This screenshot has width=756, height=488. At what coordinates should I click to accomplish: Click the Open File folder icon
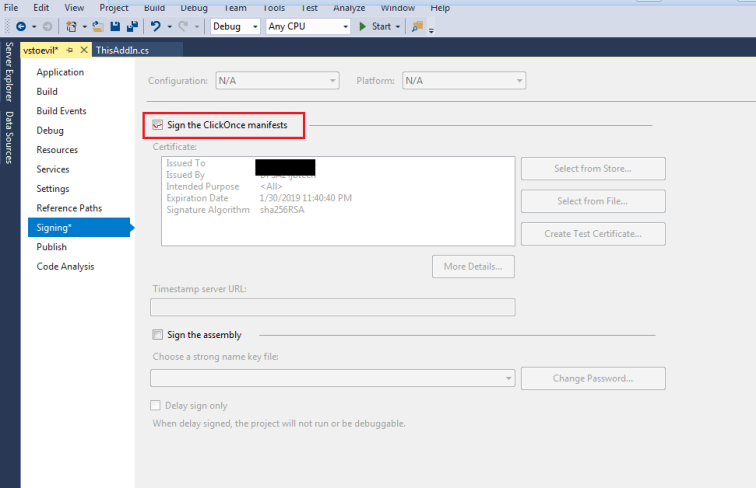(98, 27)
